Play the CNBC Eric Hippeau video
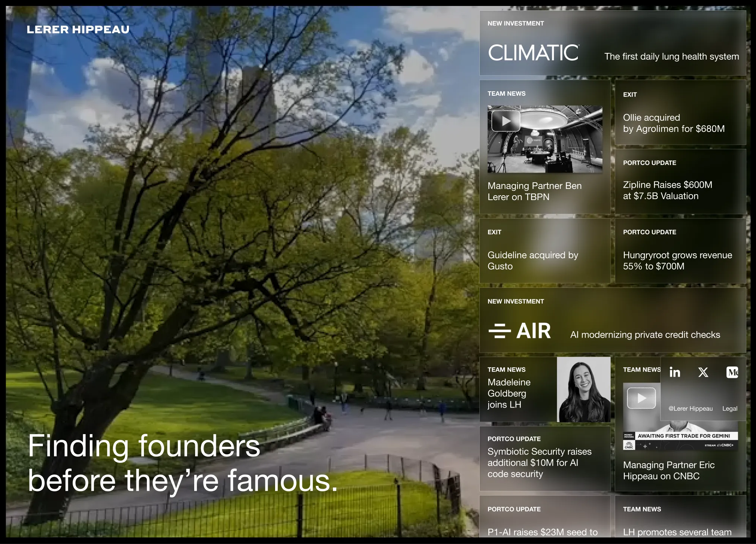Image resolution: width=756 pixels, height=544 pixels. [x=641, y=398]
